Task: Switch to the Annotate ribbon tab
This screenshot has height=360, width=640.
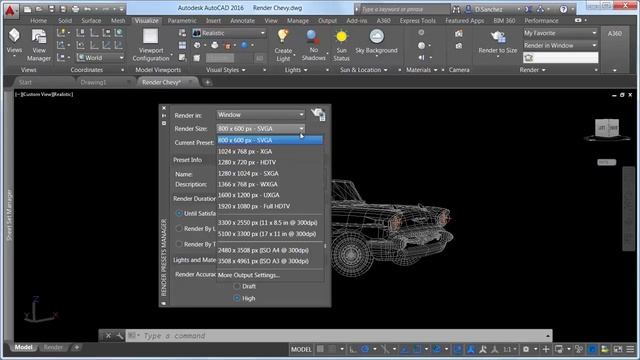Action: tap(242, 20)
